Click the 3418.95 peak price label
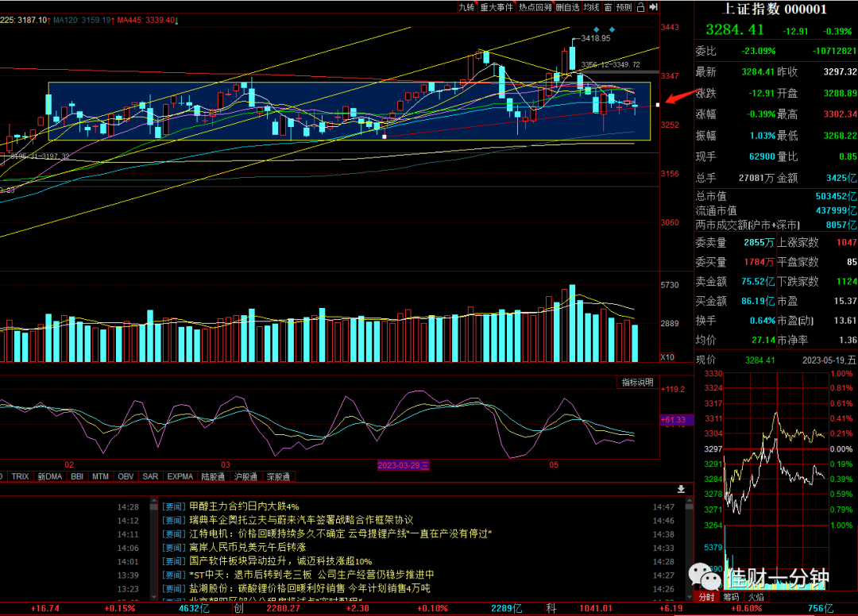This screenshot has height=616, width=858. pos(595,38)
